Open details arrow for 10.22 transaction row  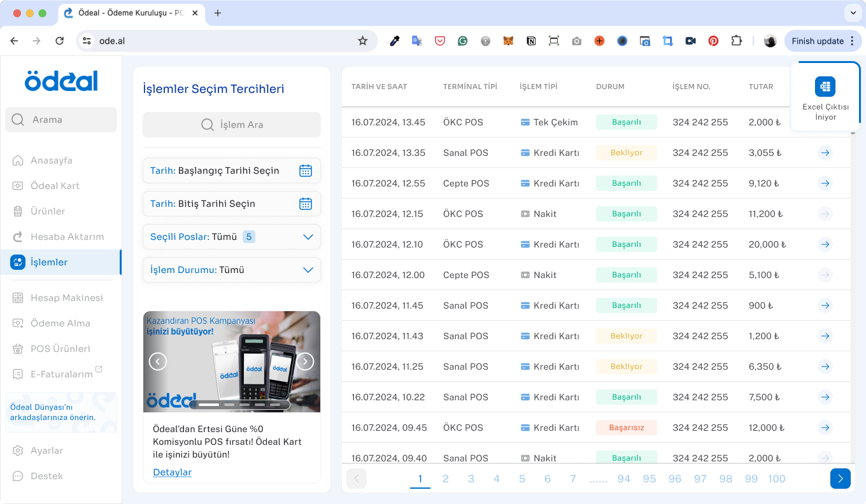coord(825,397)
